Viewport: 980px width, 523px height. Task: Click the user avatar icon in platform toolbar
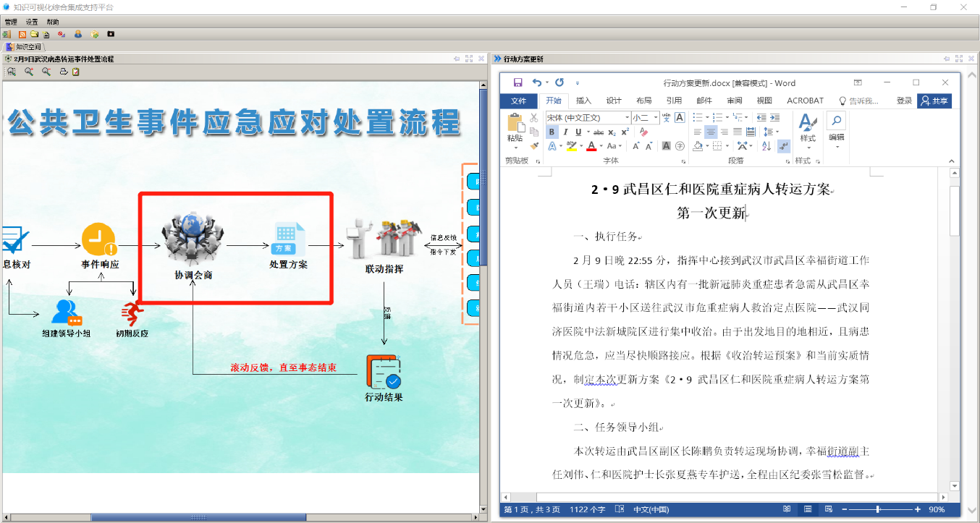coord(77,34)
